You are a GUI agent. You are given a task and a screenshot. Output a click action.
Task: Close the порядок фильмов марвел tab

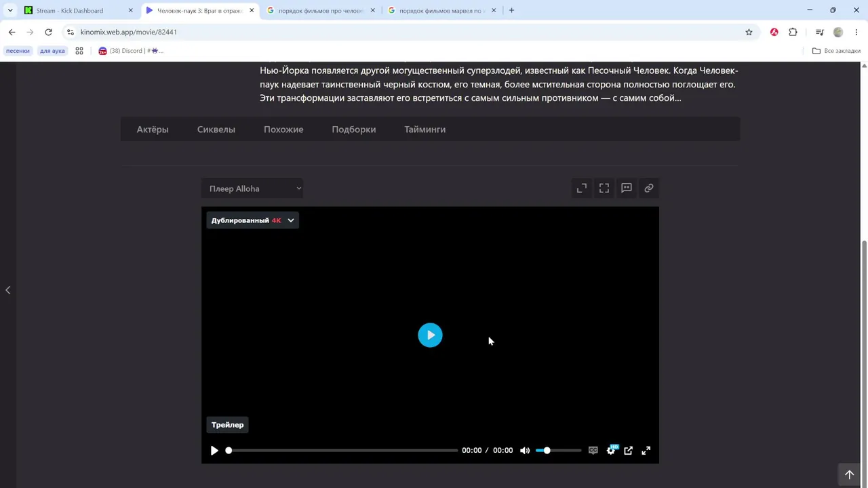pyautogui.click(x=494, y=11)
